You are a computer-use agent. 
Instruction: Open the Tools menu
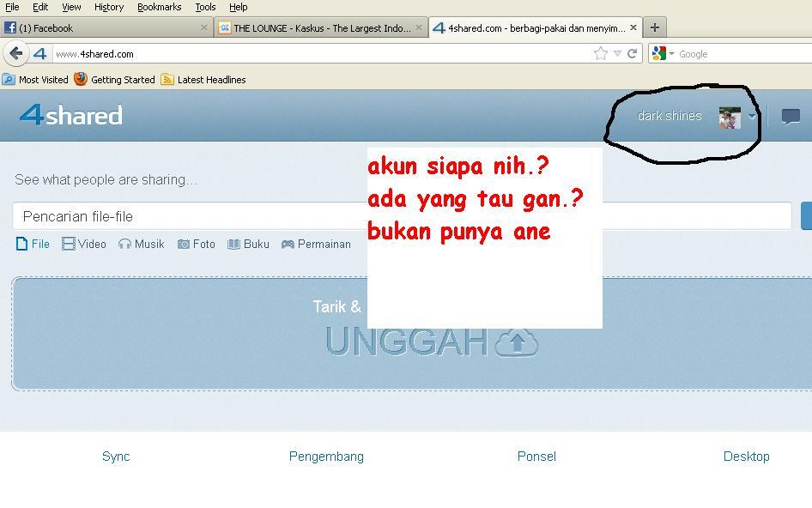(x=205, y=7)
